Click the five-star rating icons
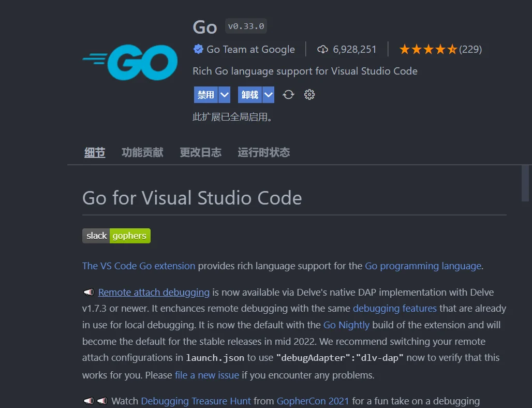Screen dimensions: 532x408 [428, 50]
